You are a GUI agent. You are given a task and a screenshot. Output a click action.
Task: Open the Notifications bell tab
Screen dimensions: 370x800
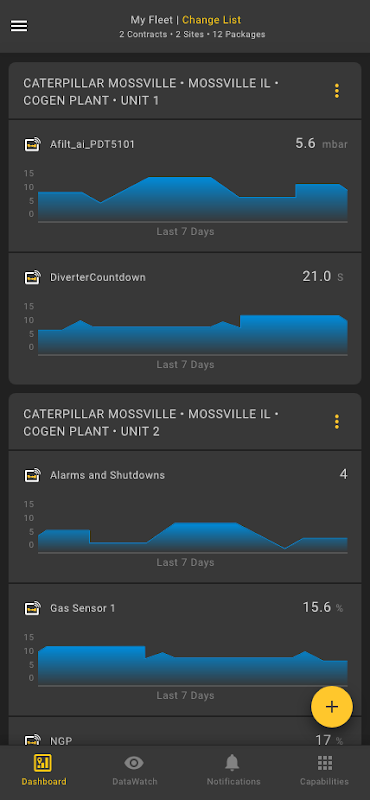[x=233, y=770]
